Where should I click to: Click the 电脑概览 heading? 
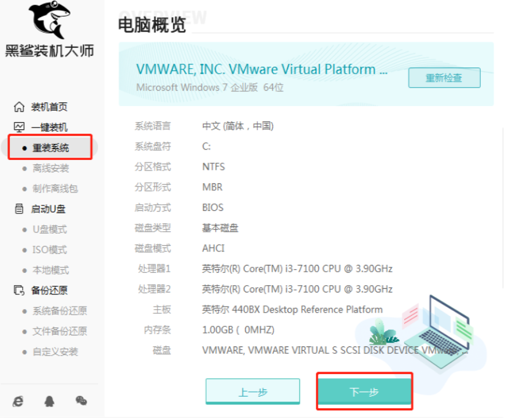tap(152, 25)
